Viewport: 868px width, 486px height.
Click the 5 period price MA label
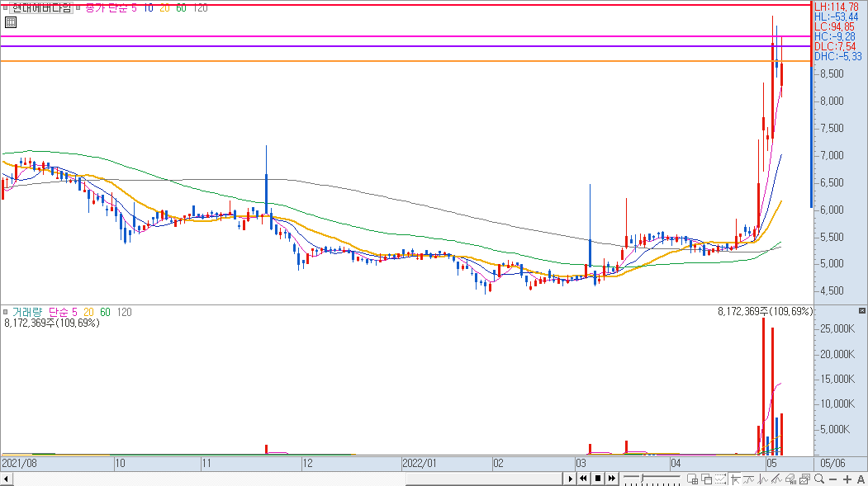pos(134,7)
